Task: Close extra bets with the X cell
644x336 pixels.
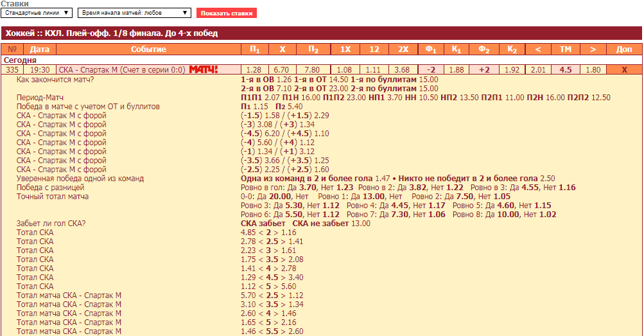Action: coord(624,69)
